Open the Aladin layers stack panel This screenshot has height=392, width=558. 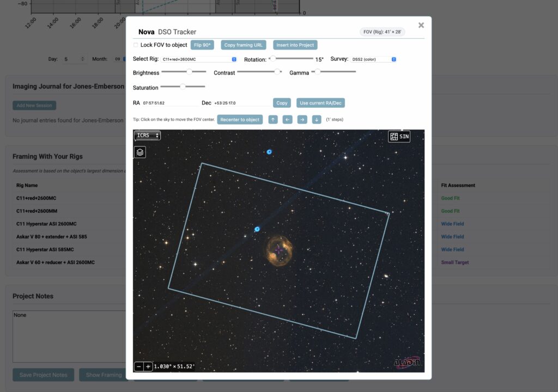tap(140, 152)
